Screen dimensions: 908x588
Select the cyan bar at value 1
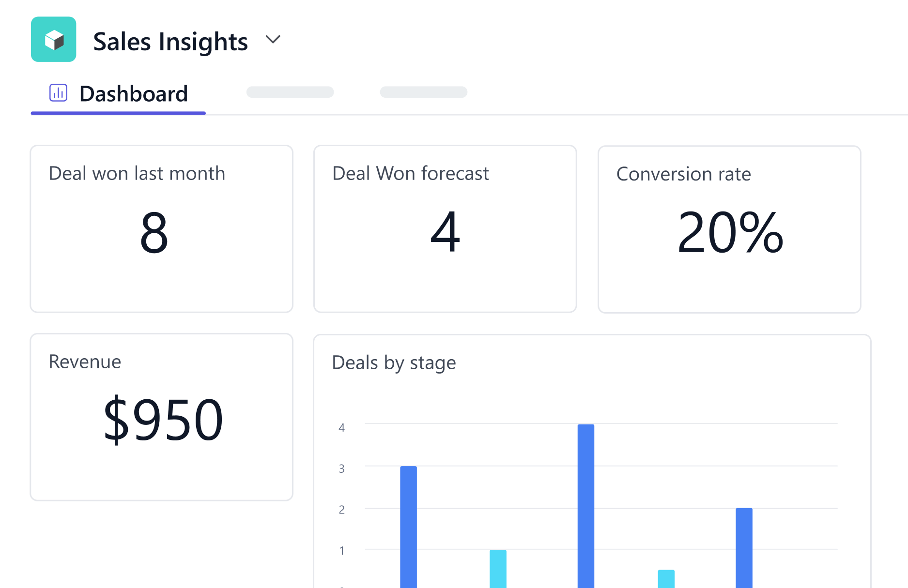[x=498, y=568]
